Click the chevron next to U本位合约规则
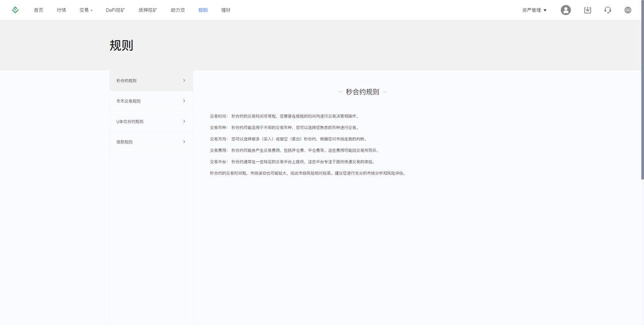The width and height of the screenshot is (644, 325). coord(184,121)
